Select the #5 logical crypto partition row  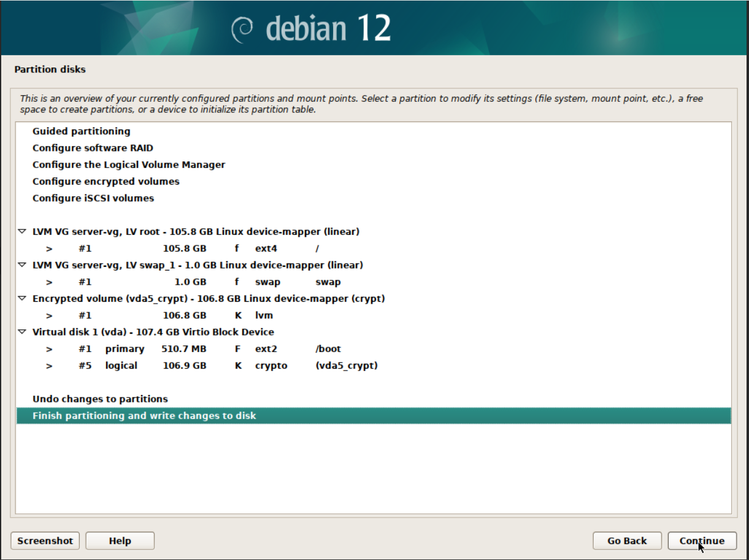pyautogui.click(x=374, y=366)
